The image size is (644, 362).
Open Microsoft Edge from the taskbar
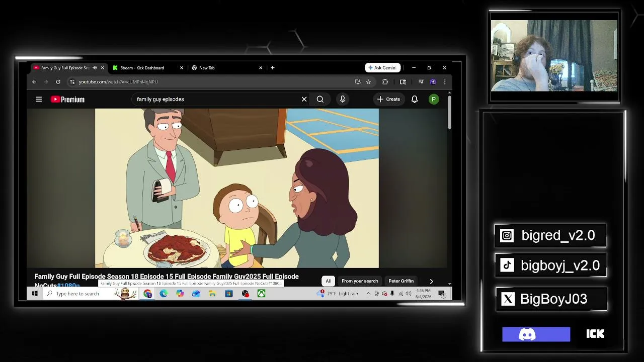pos(164,294)
